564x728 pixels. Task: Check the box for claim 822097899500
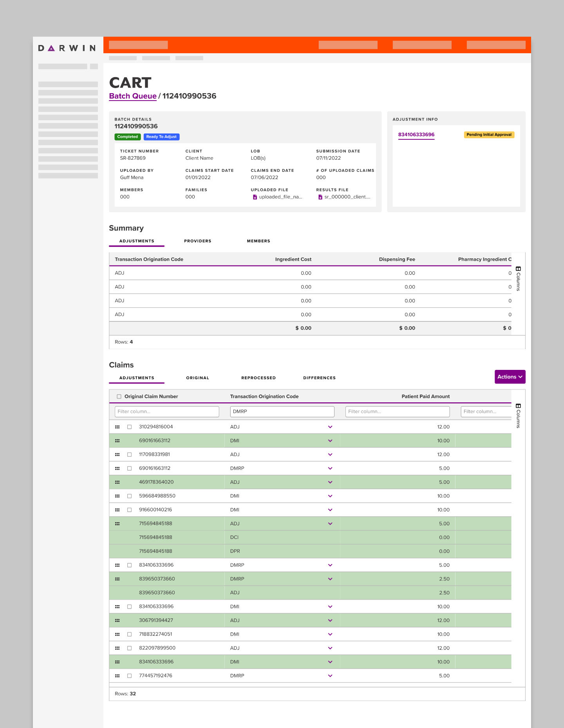129,648
